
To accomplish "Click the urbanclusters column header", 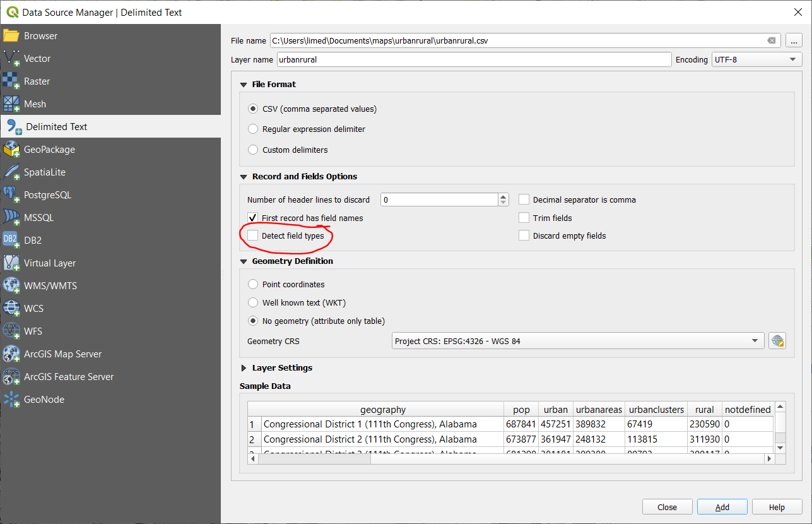I will [x=656, y=409].
